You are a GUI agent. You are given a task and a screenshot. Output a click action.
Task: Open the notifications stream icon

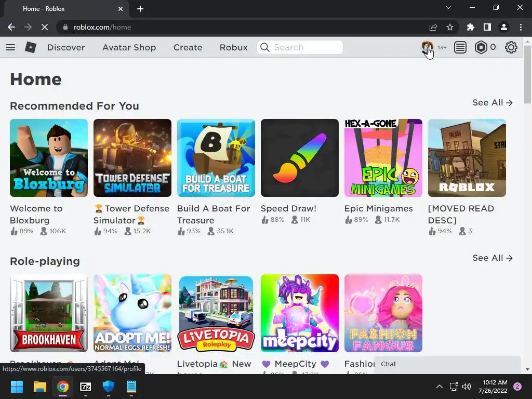460,47
